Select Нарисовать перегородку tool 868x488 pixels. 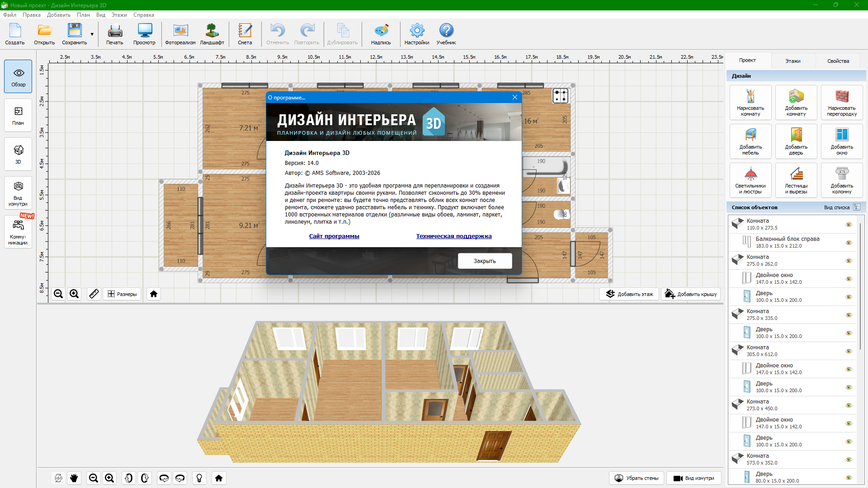pyautogui.click(x=841, y=102)
